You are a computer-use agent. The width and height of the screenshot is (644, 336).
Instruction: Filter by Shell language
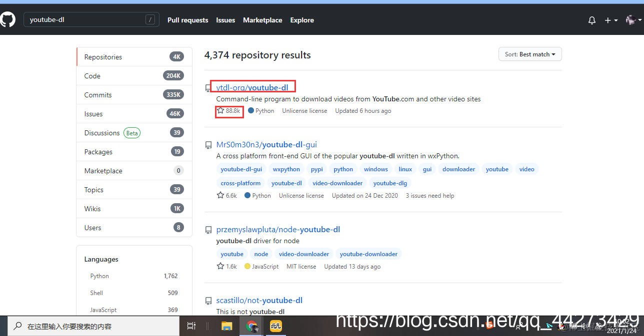coord(134,293)
